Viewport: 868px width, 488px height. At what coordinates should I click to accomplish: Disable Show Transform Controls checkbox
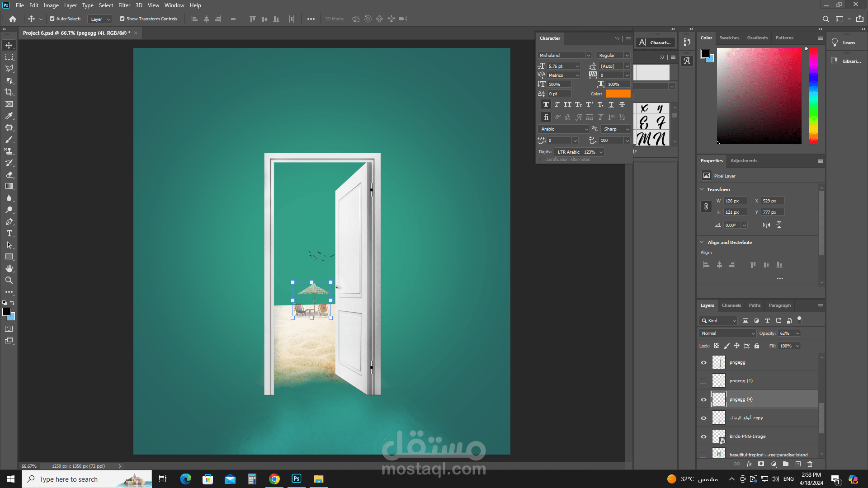[122, 19]
